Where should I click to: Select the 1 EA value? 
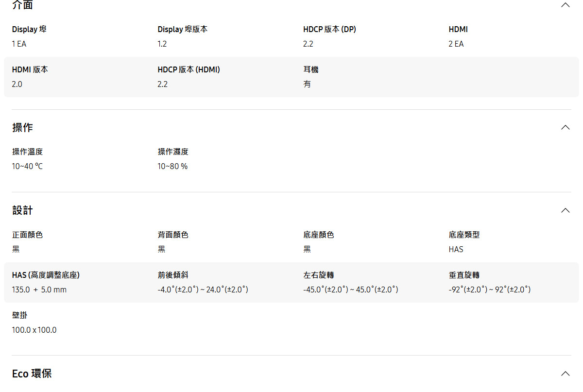tap(19, 44)
